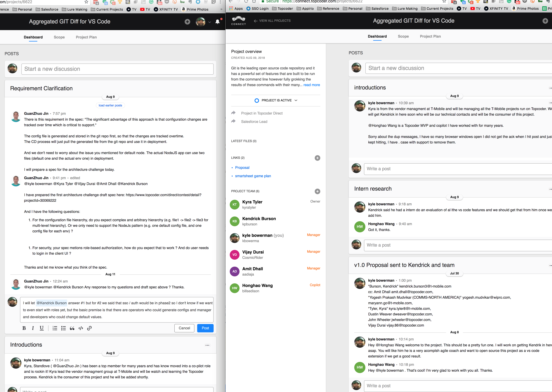
Task: Open Kyra Tyler KT avatar
Action: (235, 205)
